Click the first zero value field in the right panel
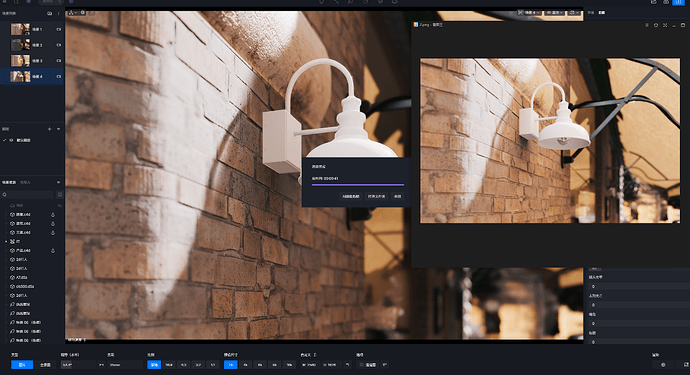Screen dimensions: 690x375 click(639, 287)
